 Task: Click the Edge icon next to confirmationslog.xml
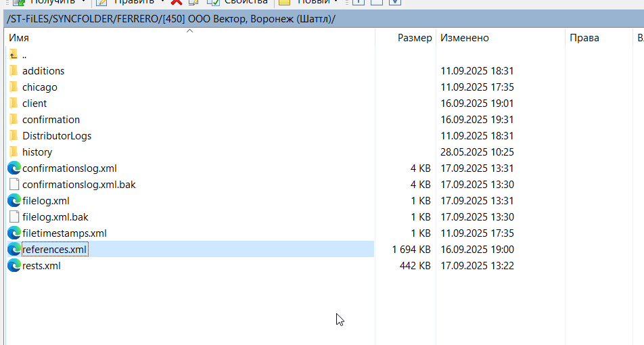click(14, 168)
